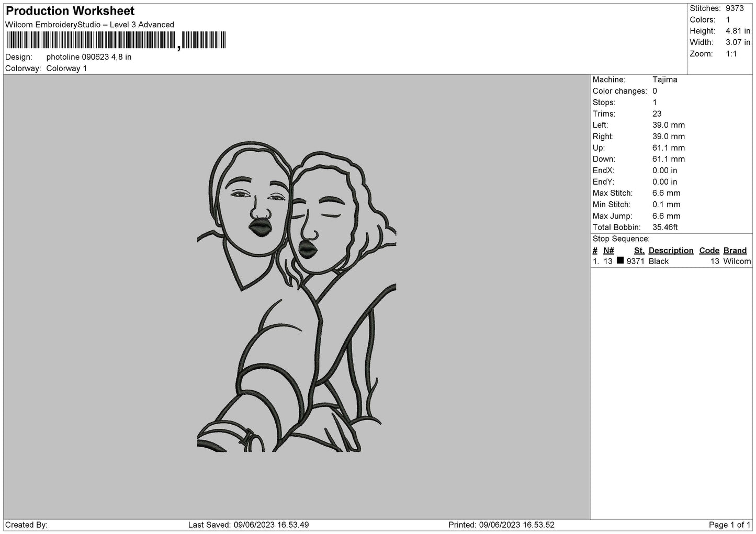Select the Max Jump value 6.6 mm

point(666,216)
